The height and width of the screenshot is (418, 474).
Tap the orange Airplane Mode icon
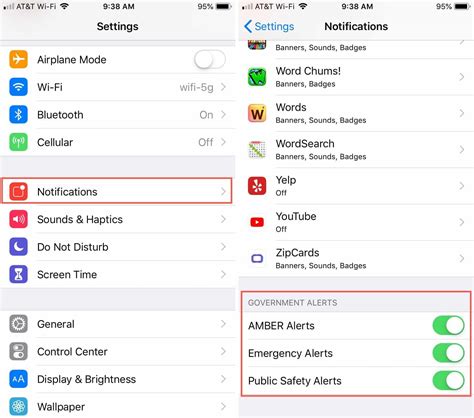[18, 59]
